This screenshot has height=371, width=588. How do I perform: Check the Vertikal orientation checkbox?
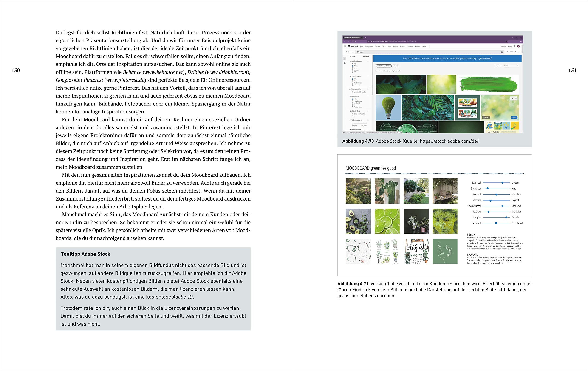tap(353, 103)
